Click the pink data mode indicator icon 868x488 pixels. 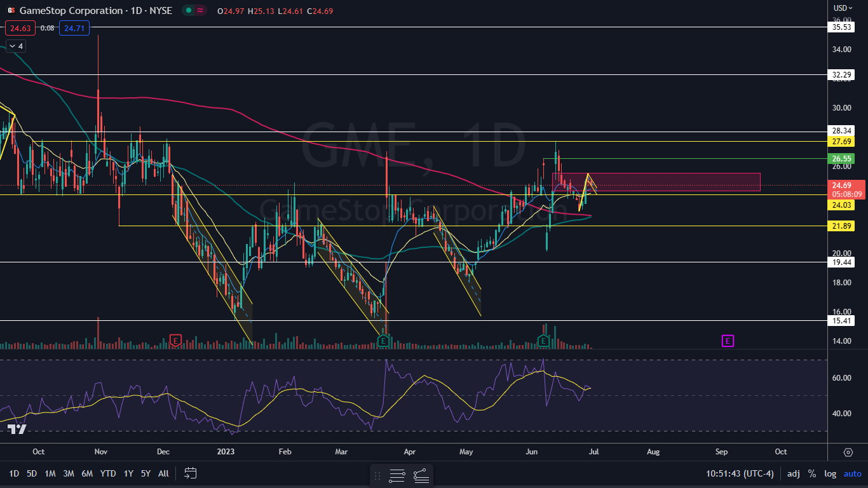click(201, 11)
